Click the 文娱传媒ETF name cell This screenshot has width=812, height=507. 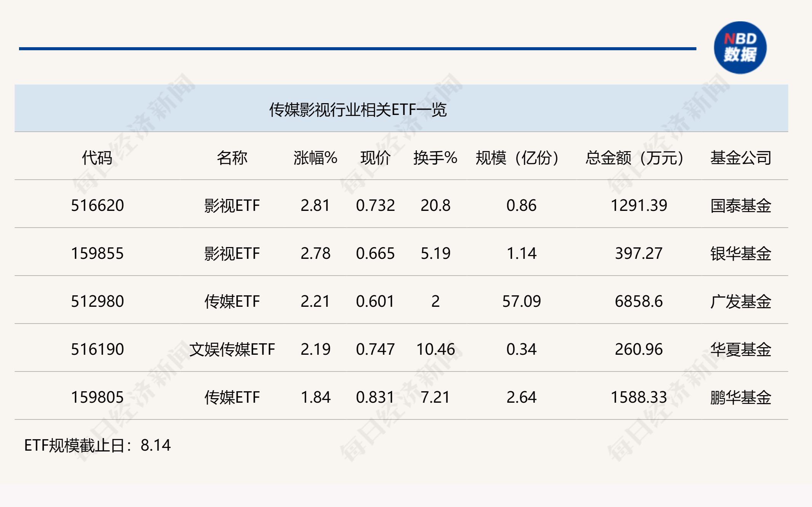coord(232,349)
